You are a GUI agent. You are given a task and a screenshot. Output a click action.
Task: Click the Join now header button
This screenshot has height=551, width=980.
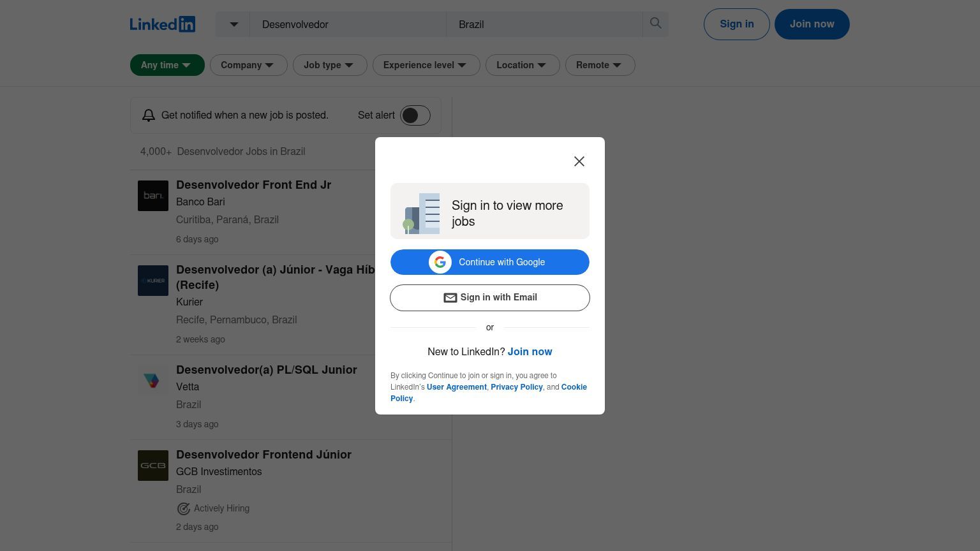click(x=812, y=24)
